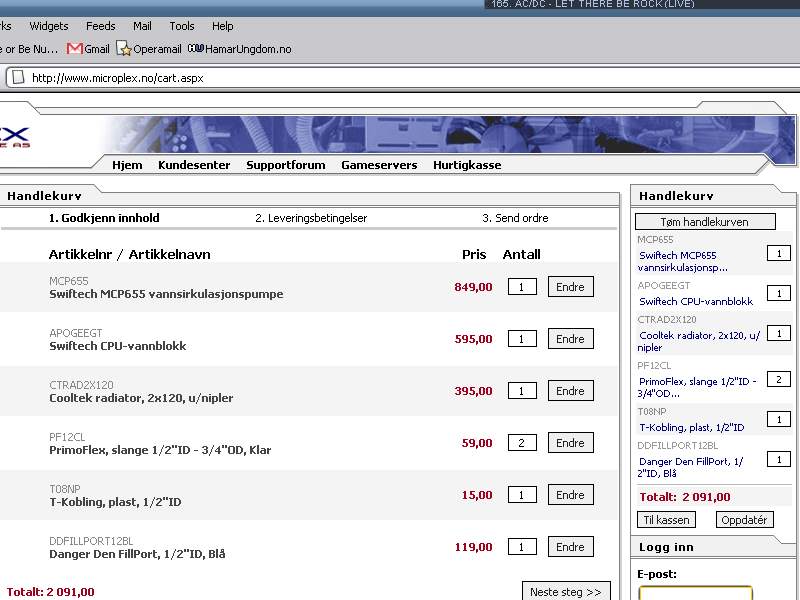
Task: Click the Til kassen button
Action: pyautogui.click(x=666, y=520)
